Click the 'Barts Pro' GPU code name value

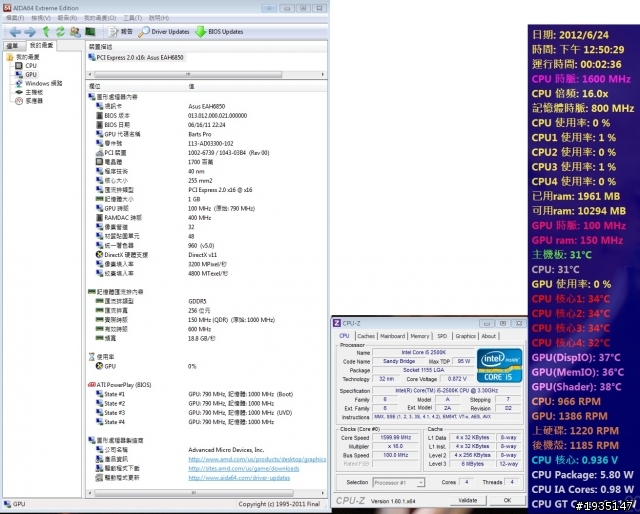(x=200, y=134)
